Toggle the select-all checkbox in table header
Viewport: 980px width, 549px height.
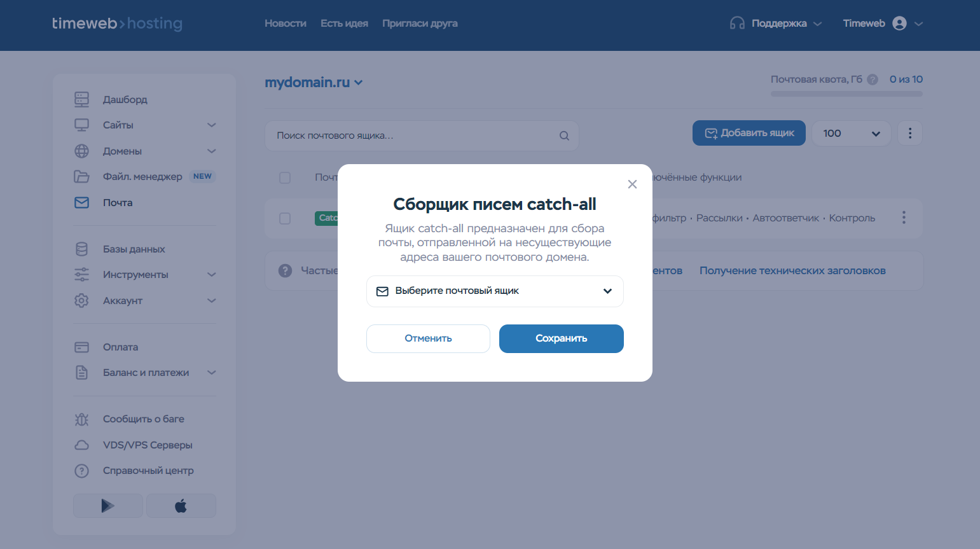point(285,177)
